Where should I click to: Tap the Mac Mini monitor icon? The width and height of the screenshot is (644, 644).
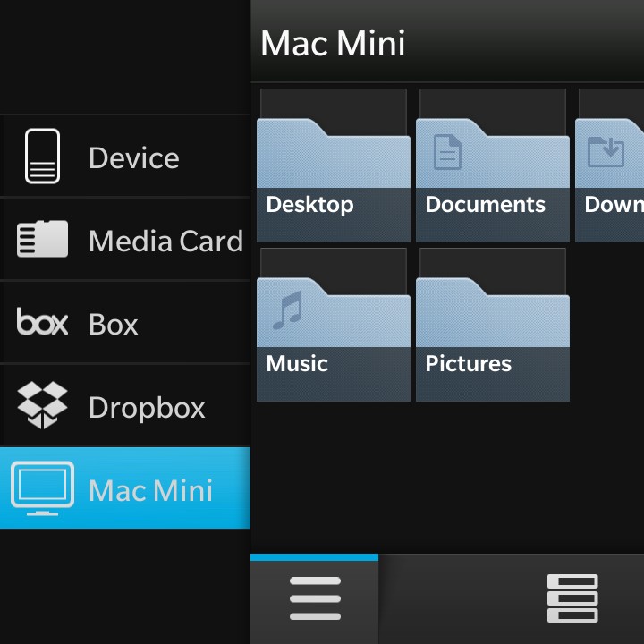[x=42, y=488]
